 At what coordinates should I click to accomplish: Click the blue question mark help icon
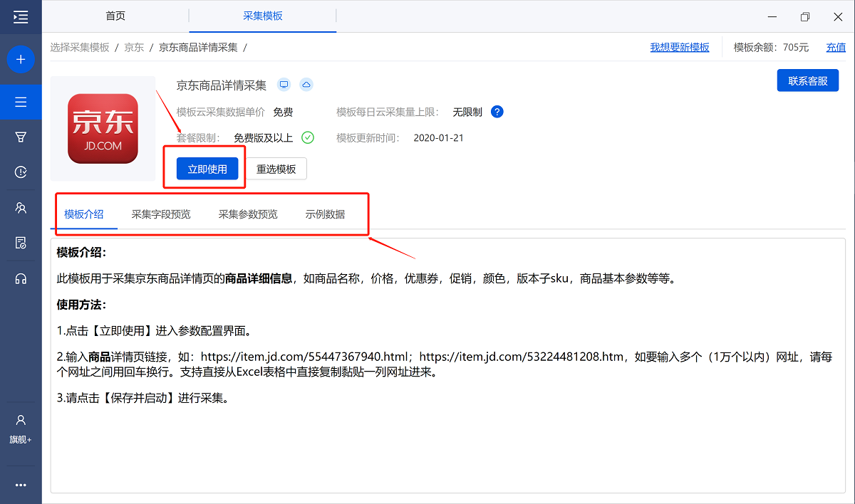[497, 112]
